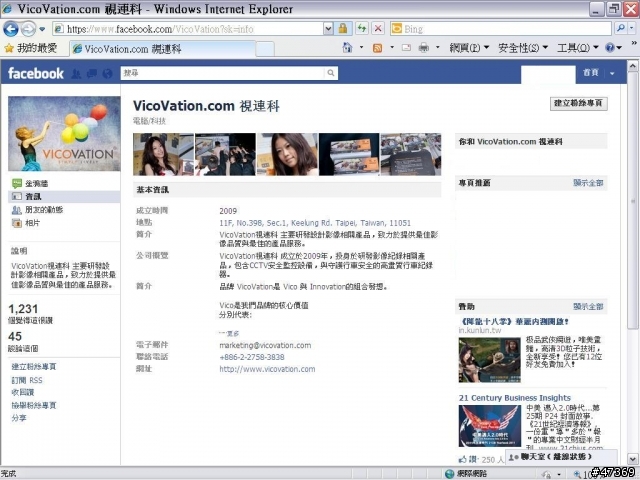
Task: Open the Home icon dropdown arrow
Action: coord(361,48)
